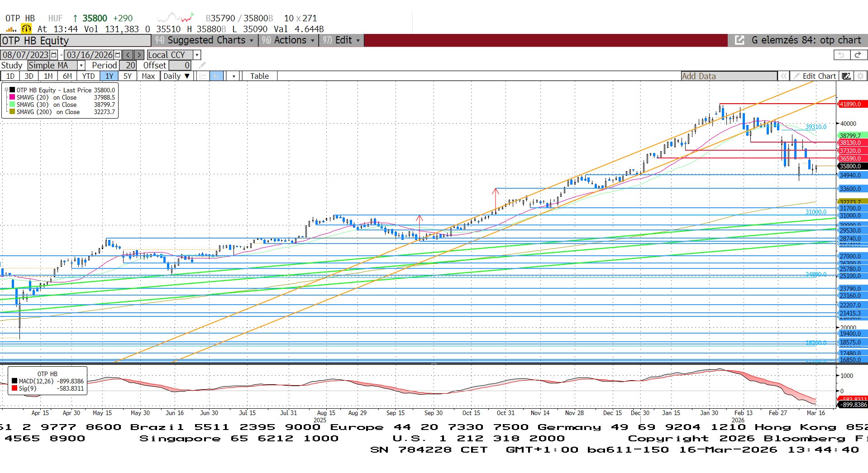Select the candlestick chart type icon
The height and width of the screenshot is (473, 868).
(x=217, y=76)
